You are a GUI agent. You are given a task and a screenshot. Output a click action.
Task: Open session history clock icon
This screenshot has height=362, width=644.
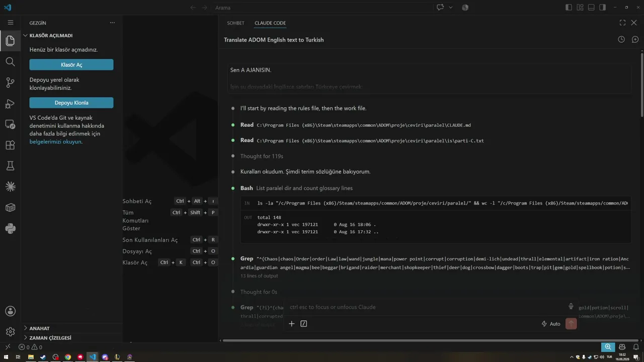[621, 39]
